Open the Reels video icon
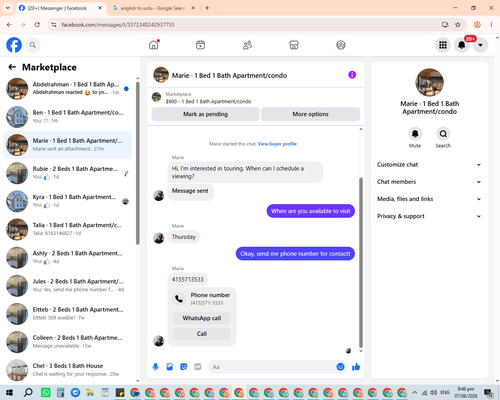The height and width of the screenshot is (400, 500). pos(200,45)
